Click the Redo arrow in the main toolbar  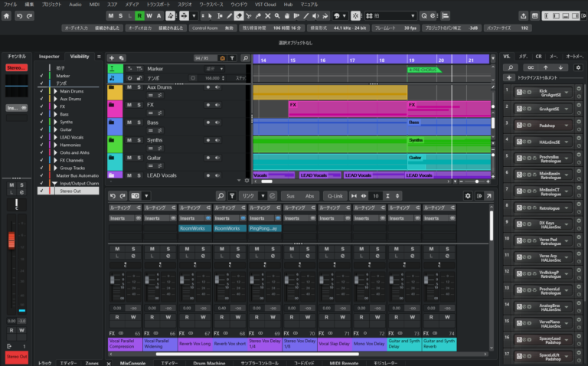click(x=29, y=16)
